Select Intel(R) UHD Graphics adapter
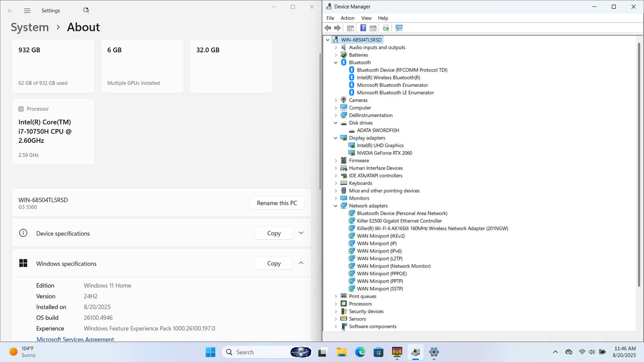The width and height of the screenshot is (644, 362). (380, 146)
